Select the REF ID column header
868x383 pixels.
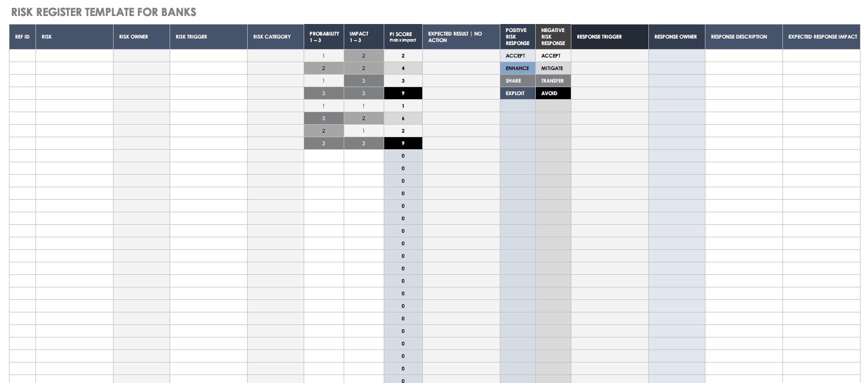pyautogui.click(x=23, y=37)
